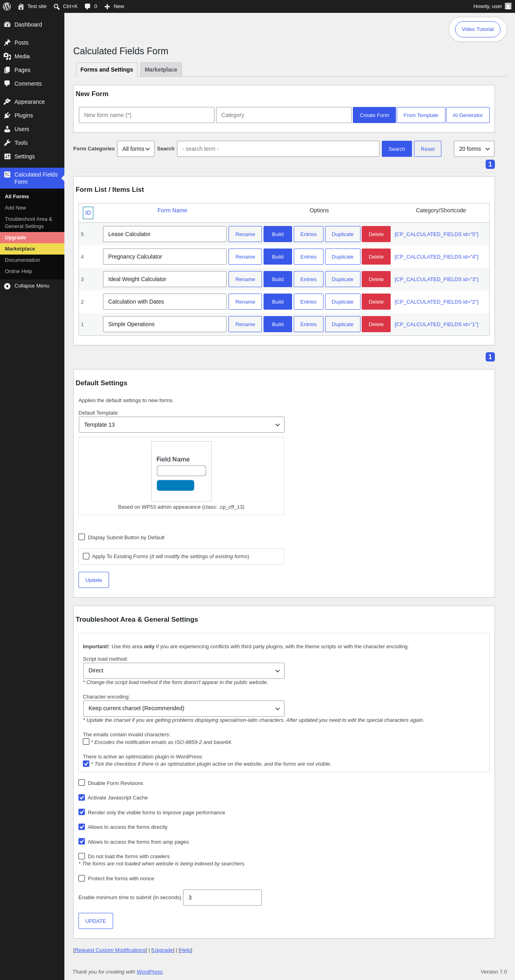Open the Script load method dropdown
This screenshot has height=980, width=515.
click(183, 671)
